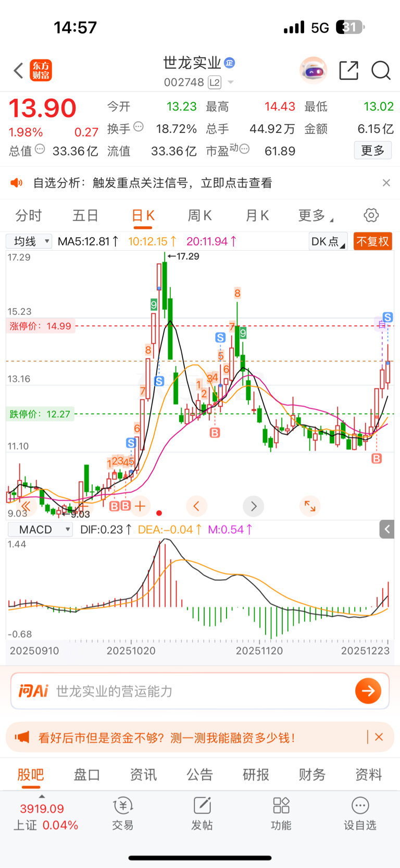Open the 交易 trade icon

point(123,814)
